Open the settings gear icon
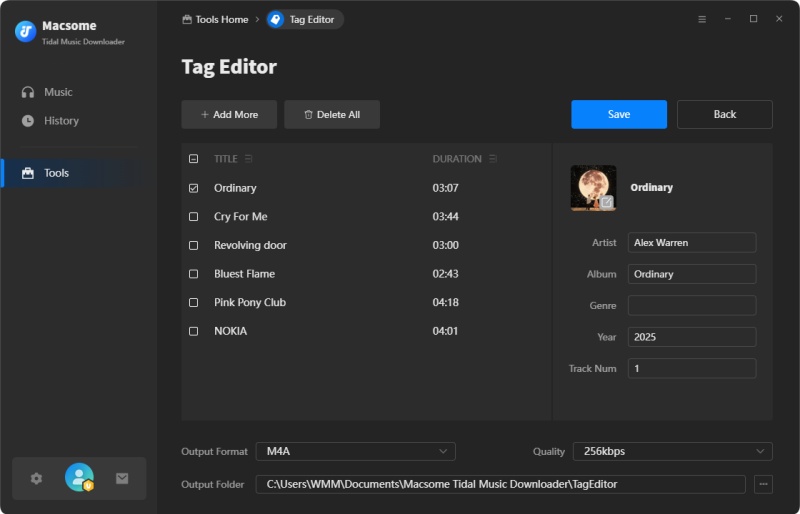Image resolution: width=800 pixels, height=514 pixels. (x=36, y=479)
